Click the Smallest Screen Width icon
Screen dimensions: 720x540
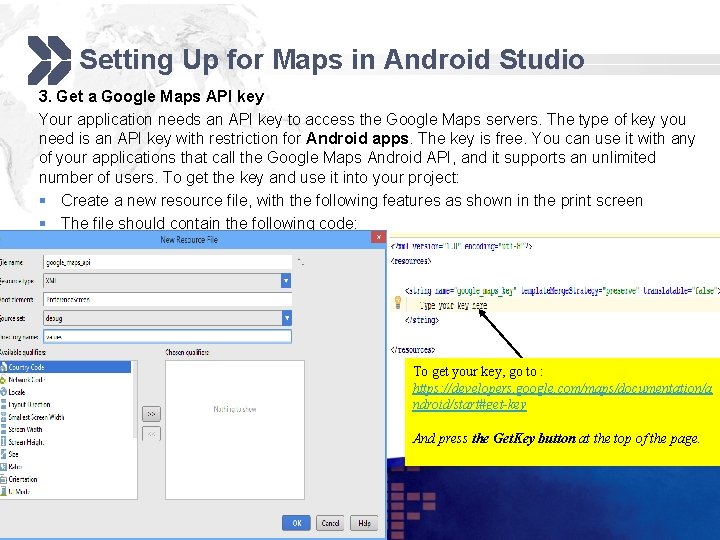pyautogui.click(x=3, y=417)
